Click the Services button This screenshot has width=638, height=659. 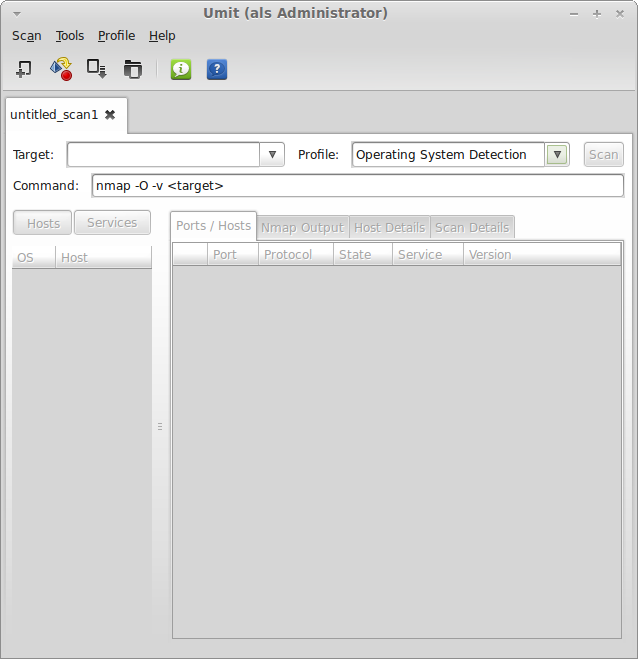112,223
